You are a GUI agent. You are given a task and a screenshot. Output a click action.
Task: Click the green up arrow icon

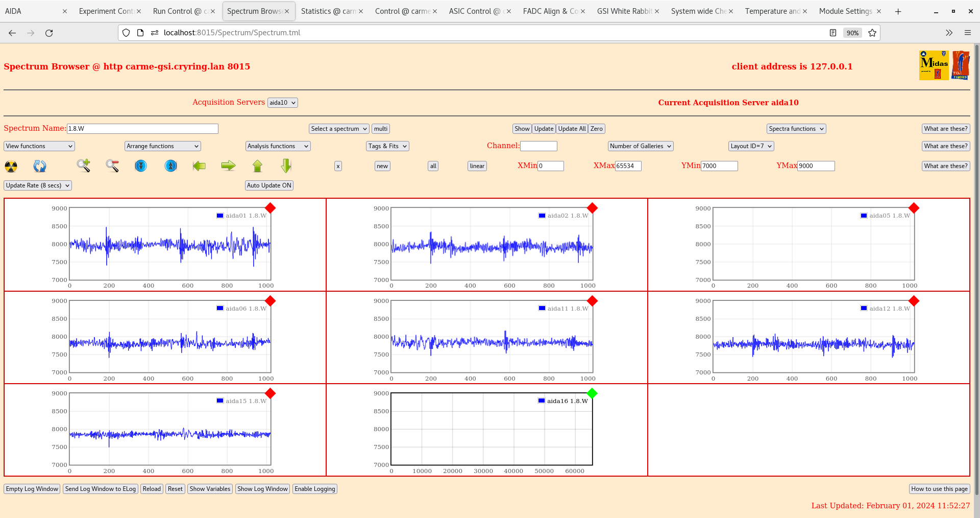click(x=257, y=166)
